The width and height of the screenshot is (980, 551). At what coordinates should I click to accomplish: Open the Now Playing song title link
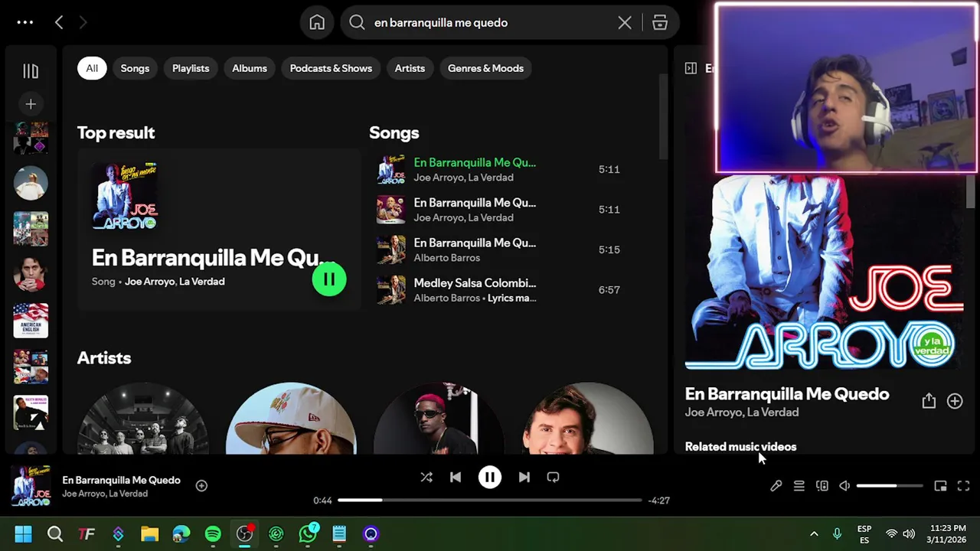[787, 394]
